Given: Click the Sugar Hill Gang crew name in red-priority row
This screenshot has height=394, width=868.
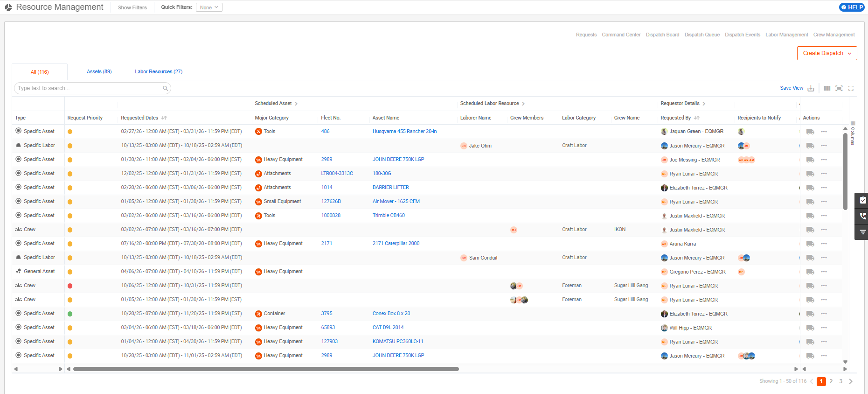Looking at the screenshot, I should pyautogui.click(x=631, y=286).
